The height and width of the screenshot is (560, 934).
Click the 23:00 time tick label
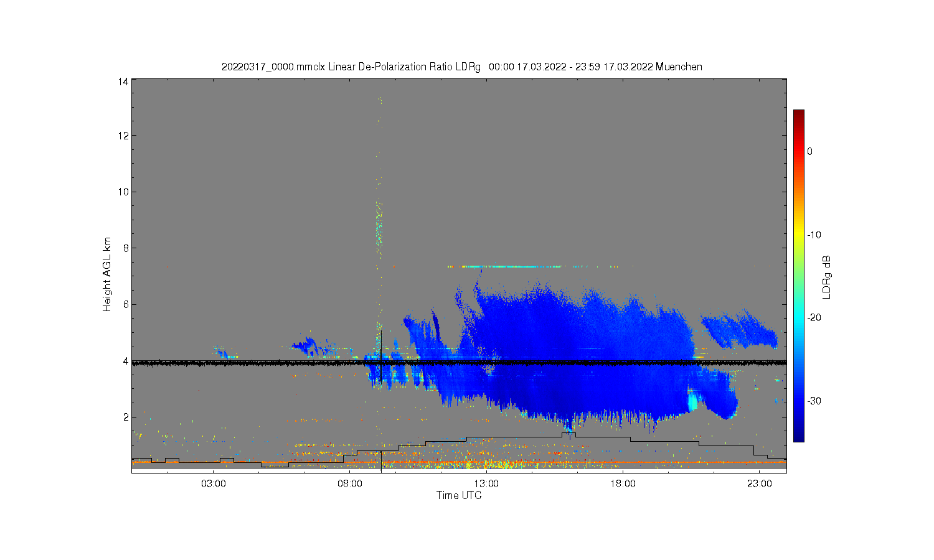click(759, 483)
